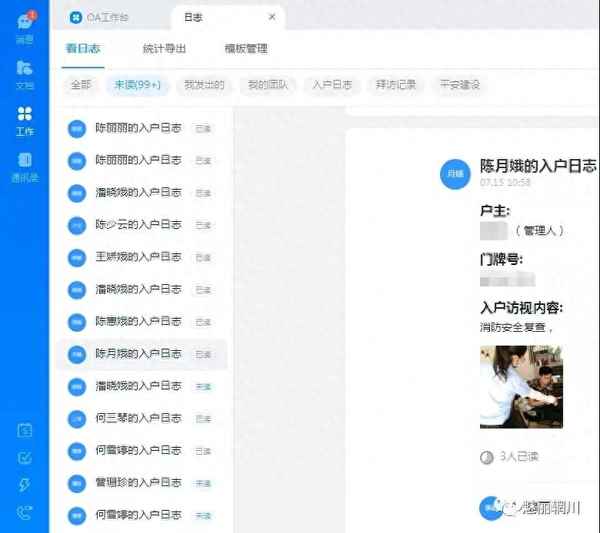The image size is (600, 533).
Task: Filter logs by 入户日志
Action: click(x=332, y=85)
